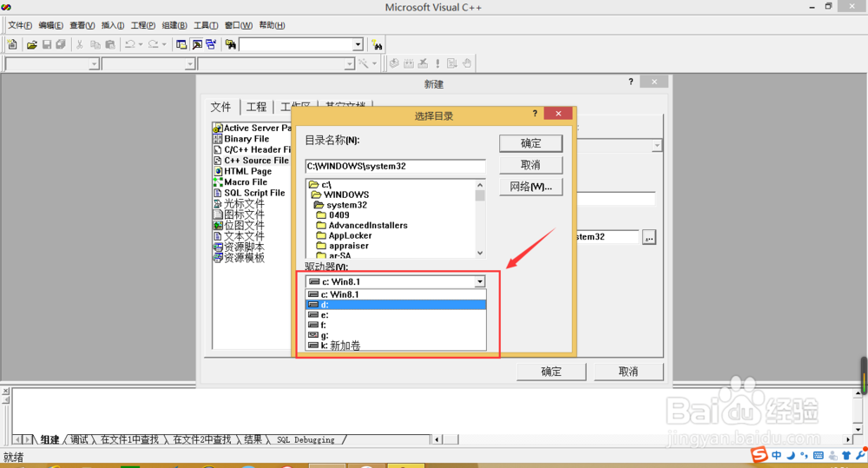This screenshot has height=468, width=868.
Task: Open the WizardBar actions dropdown arrow
Action: tap(374, 63)
